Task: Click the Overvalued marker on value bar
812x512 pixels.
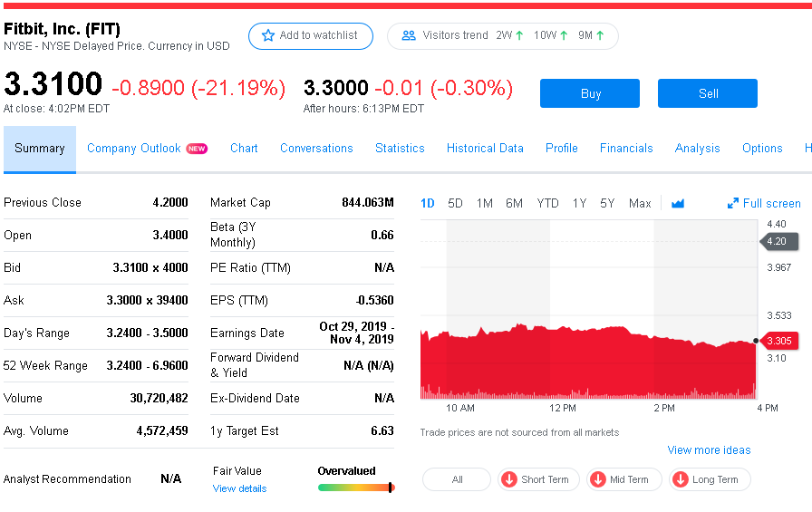Action: [x=390, y=488]
